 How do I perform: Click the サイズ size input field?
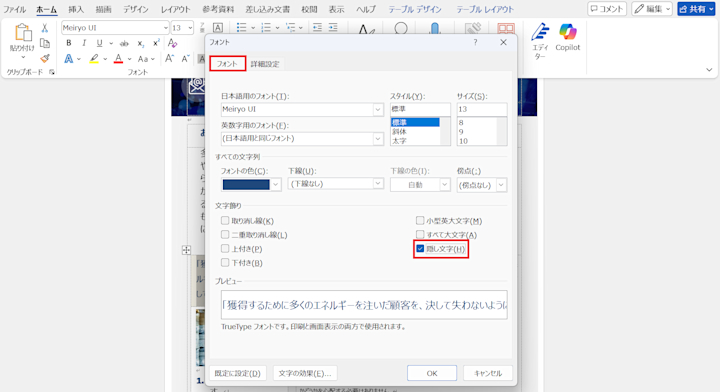point(482,109)
